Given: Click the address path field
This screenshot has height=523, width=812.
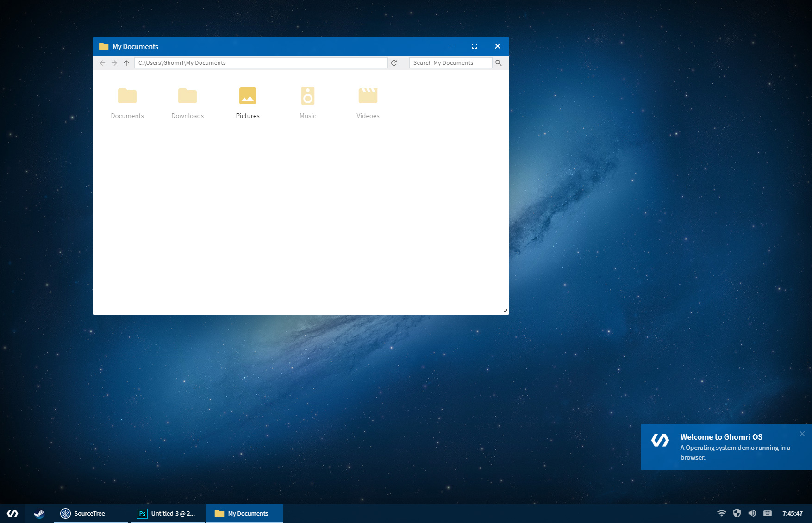Looking at the screenshot, I should click(261, 63).
